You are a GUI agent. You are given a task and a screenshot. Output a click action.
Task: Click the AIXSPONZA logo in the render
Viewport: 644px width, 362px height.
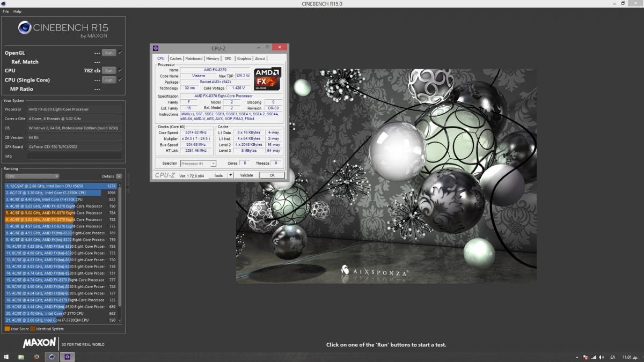tap(375, 272)
